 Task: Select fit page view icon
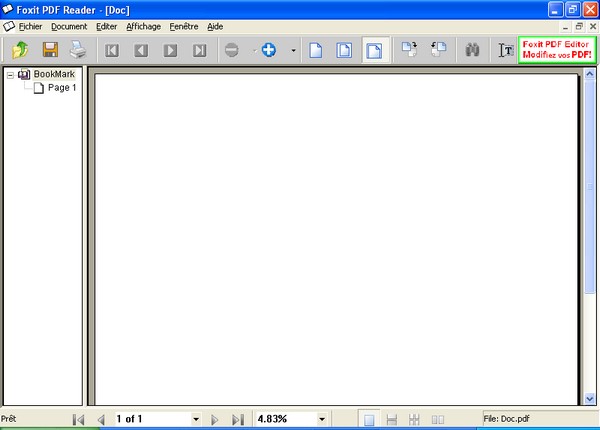point(344,50)
